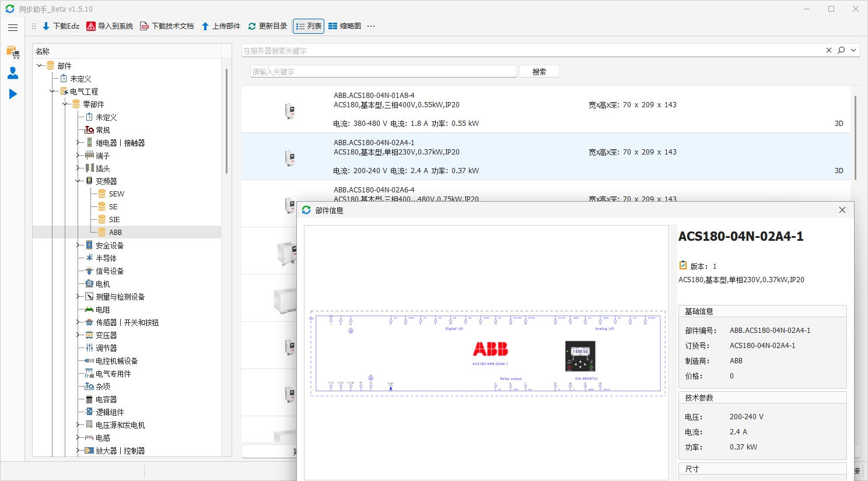Select the 半导体 tree item
The image size is (868, 481).
point(106,258)
